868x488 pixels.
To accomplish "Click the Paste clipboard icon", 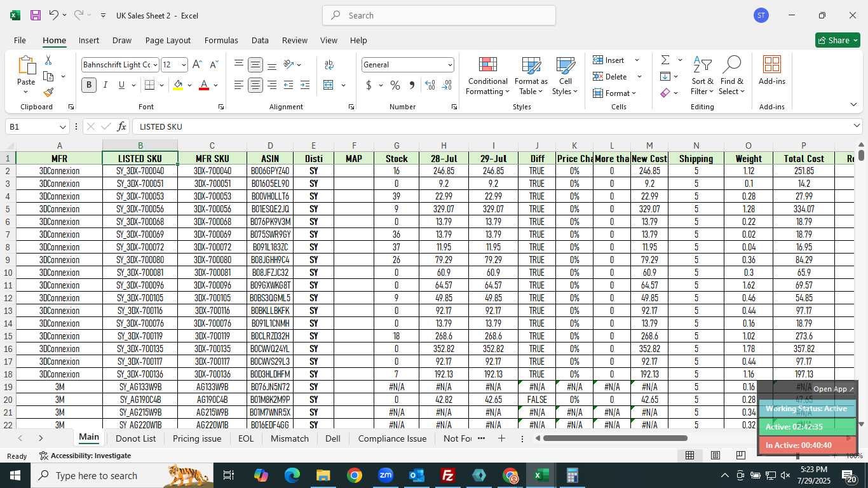I will [x=26, y=65].
